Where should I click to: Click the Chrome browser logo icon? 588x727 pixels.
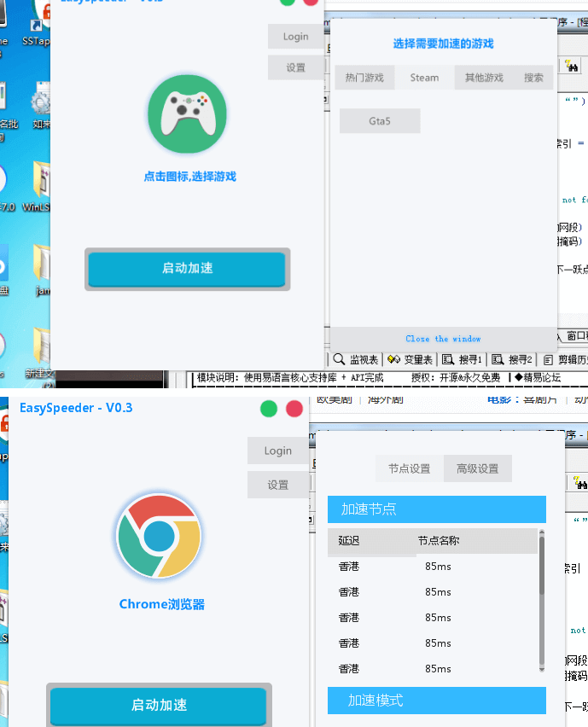159,536
